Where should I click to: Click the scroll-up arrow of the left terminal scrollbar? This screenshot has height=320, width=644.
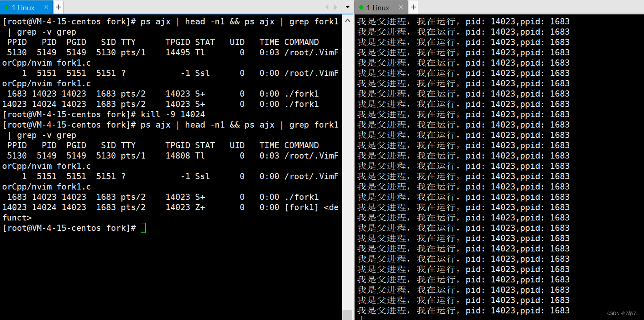coord(347,21)
